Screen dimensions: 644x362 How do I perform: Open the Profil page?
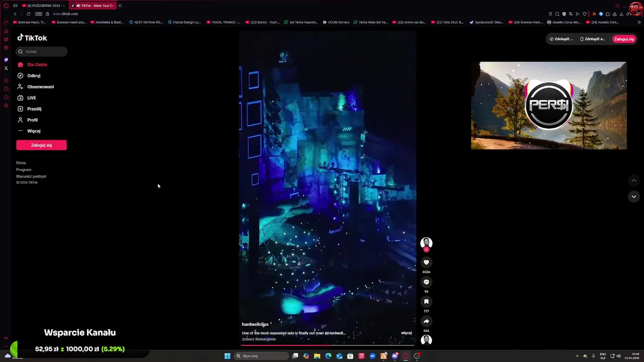tap(28, 120)
